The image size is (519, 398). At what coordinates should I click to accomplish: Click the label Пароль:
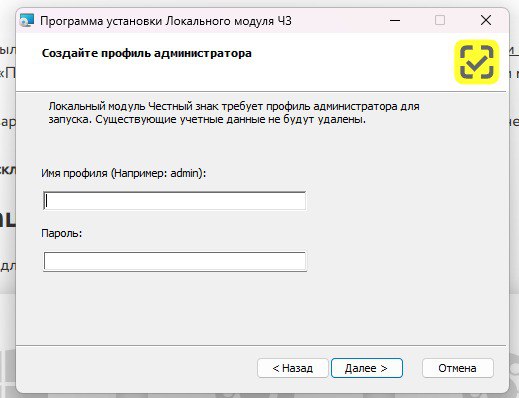62,233
